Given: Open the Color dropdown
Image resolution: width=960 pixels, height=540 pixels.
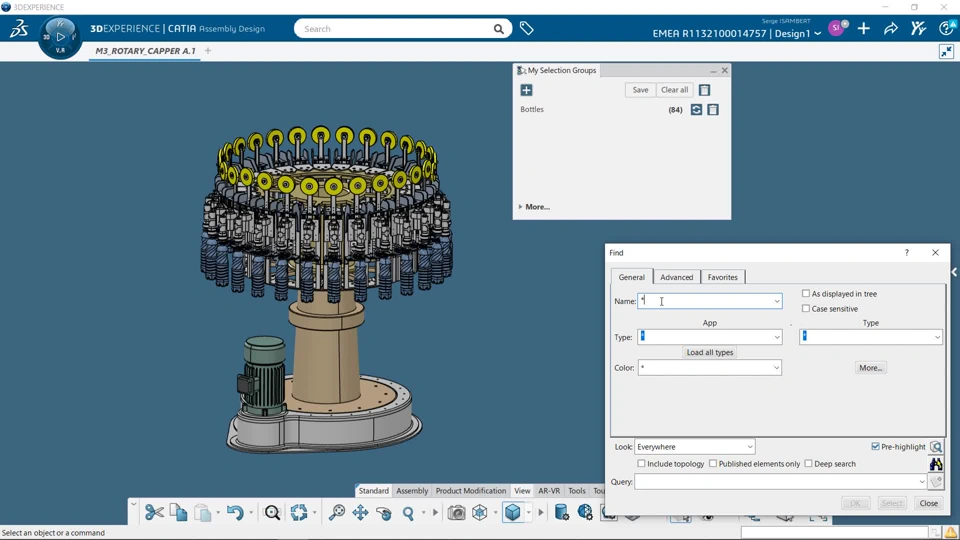Looking at the screenshot, I should click(x=776, y=368).
